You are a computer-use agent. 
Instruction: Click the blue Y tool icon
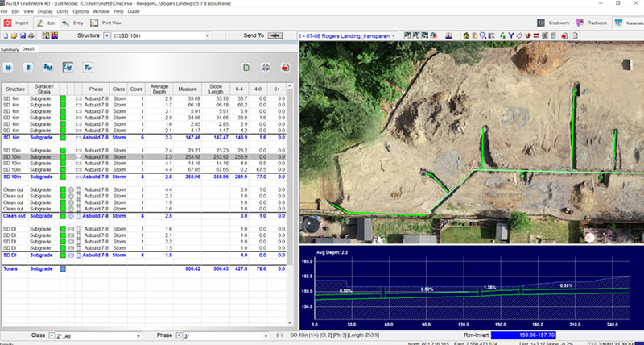pos(511,35)
